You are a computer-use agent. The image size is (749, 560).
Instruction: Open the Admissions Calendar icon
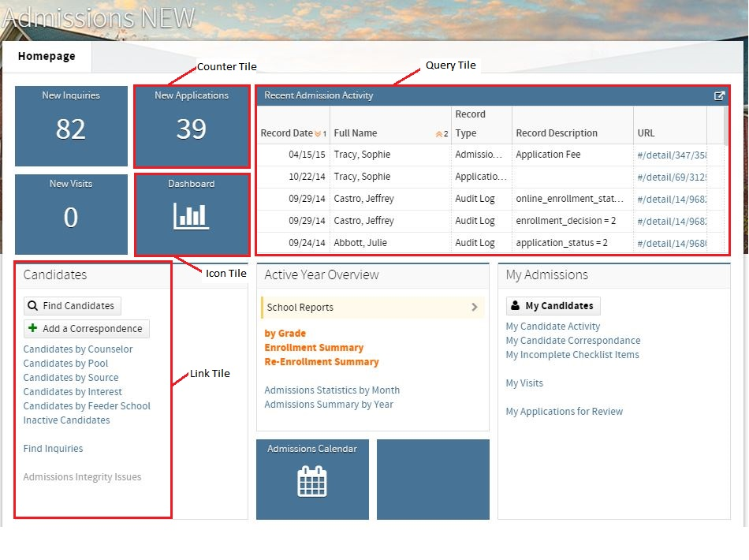[312, 482]
